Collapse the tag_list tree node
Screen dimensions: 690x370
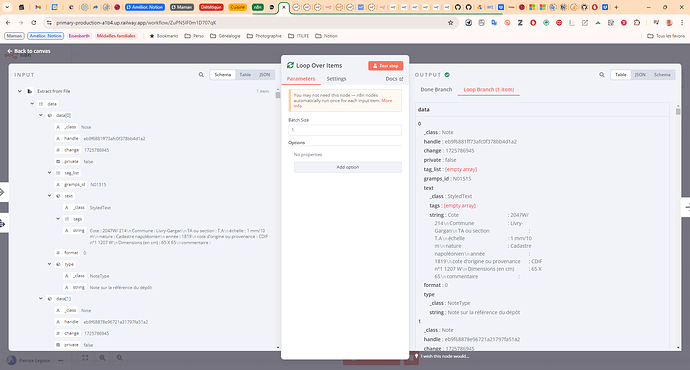[49, 173]
